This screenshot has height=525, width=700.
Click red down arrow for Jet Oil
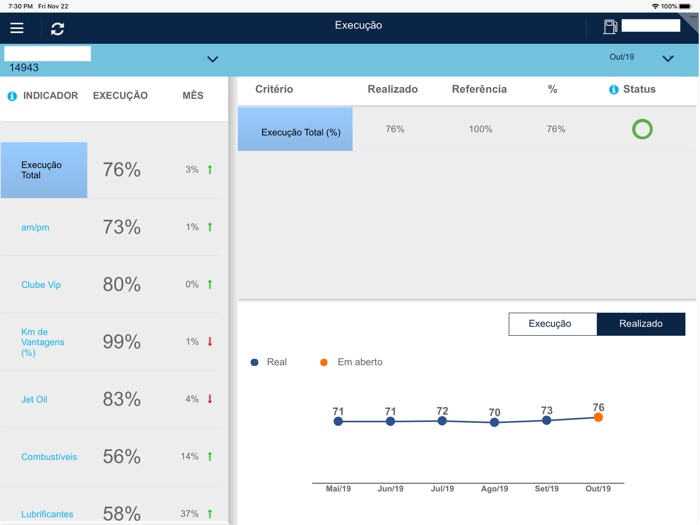click(210, 399)
